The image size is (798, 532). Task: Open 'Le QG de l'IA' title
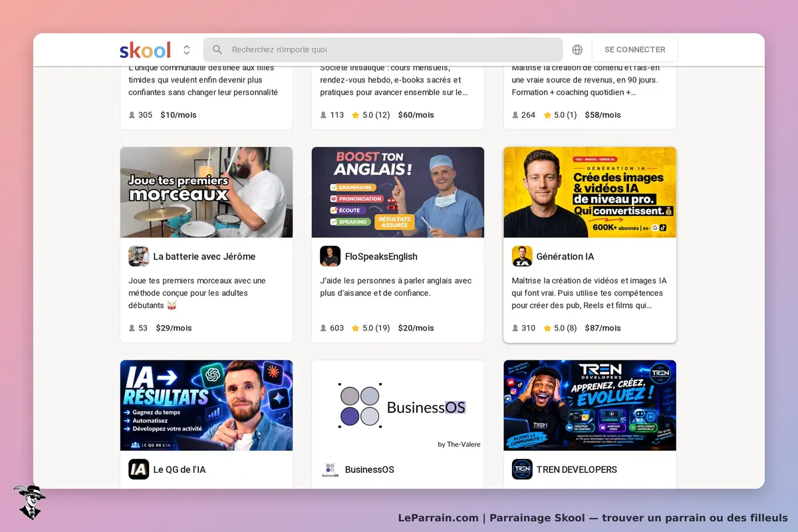point(180,469)
